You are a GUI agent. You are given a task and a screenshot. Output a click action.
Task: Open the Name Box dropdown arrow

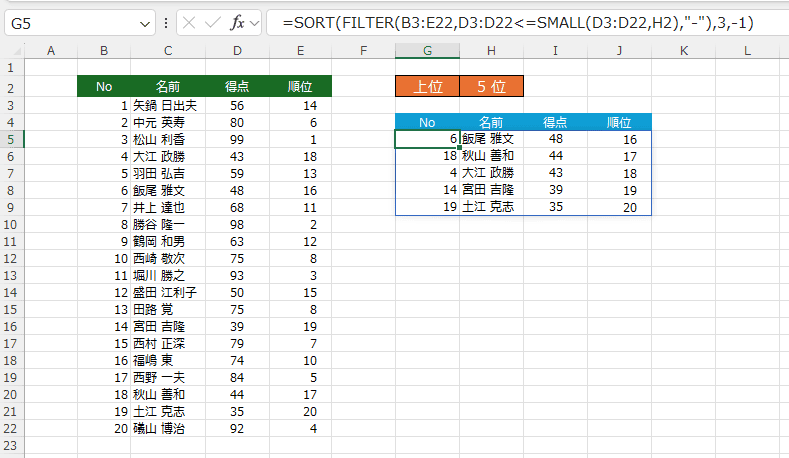pyautogui.click(x=148, y=22)
